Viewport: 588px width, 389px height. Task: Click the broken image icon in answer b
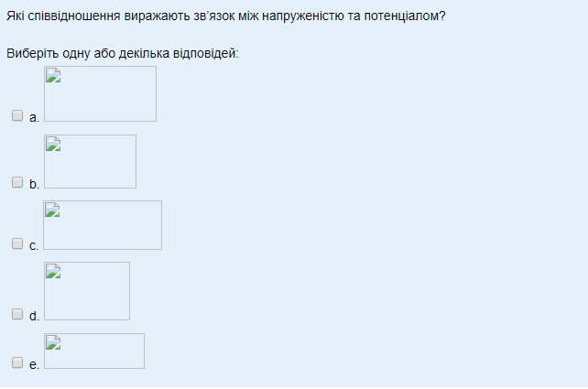(x=53, y=144)
